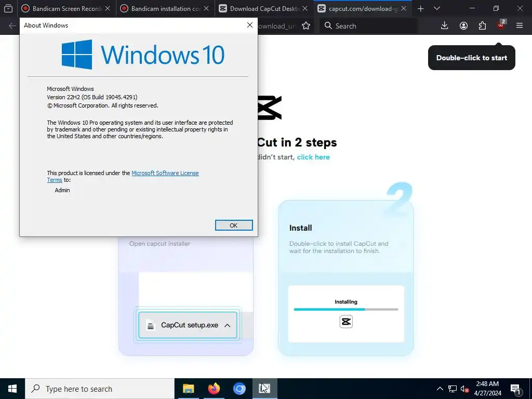Open the Firefox account icon
This screenshot has height=399, width=532.
[463, 26]
